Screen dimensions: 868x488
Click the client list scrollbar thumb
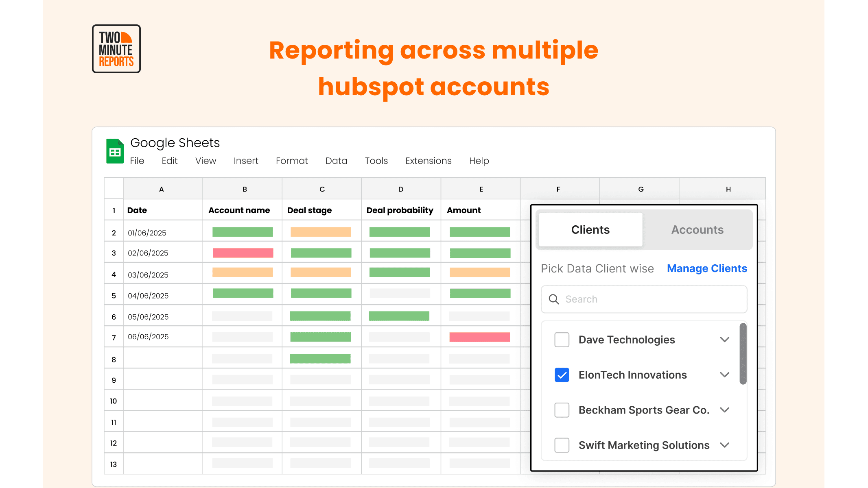click(743, 354)
